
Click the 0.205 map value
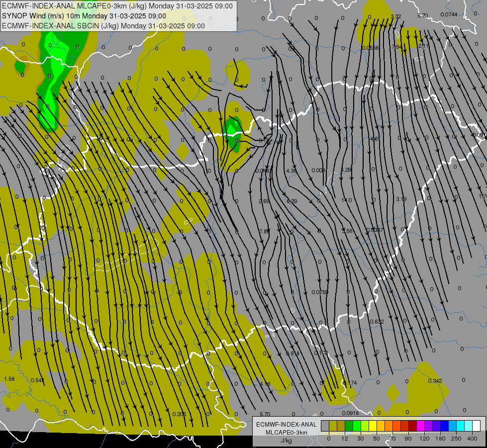tap(179, 414)
